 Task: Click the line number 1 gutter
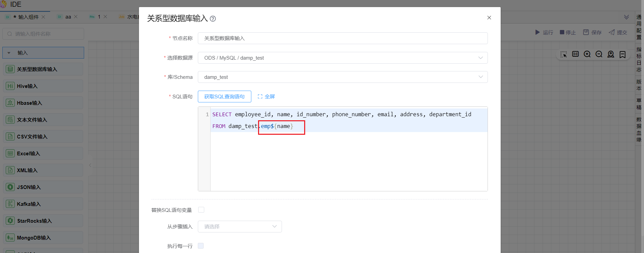(207, 115)
